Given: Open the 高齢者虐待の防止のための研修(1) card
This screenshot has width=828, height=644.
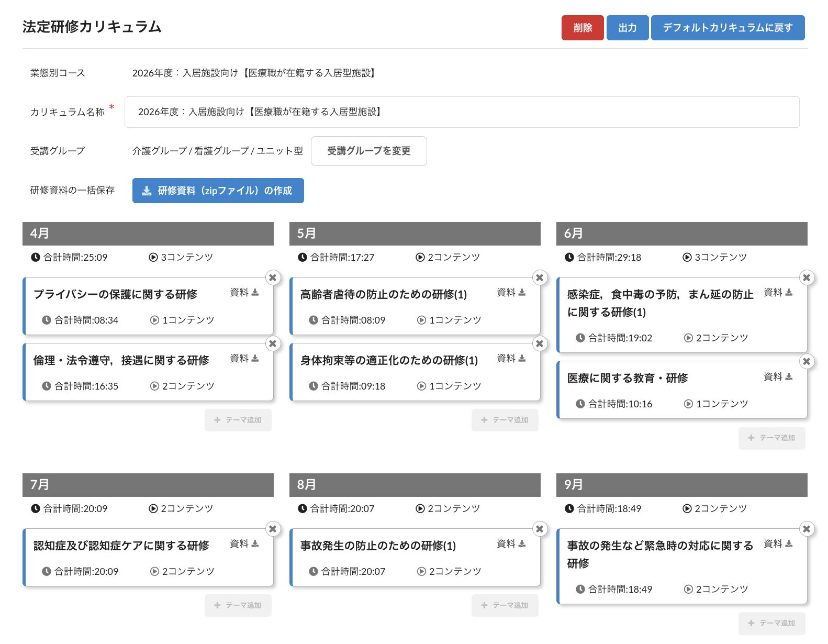Looking at the screenshot, I should [x=415, y=306].
